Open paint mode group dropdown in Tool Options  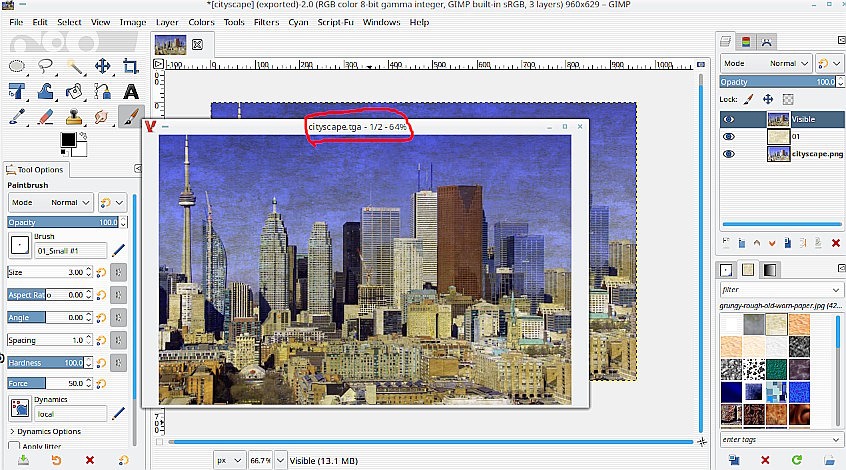click(112, 202)
